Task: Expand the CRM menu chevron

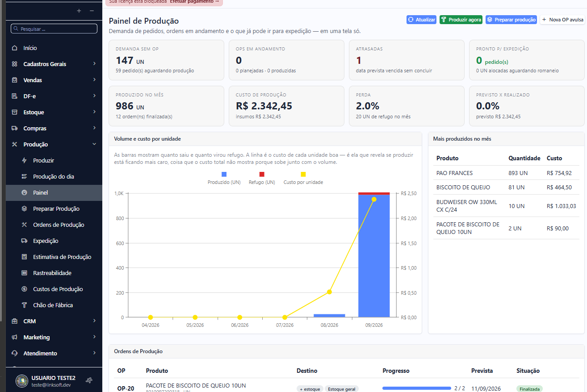Action: click(x=94, y=321)
